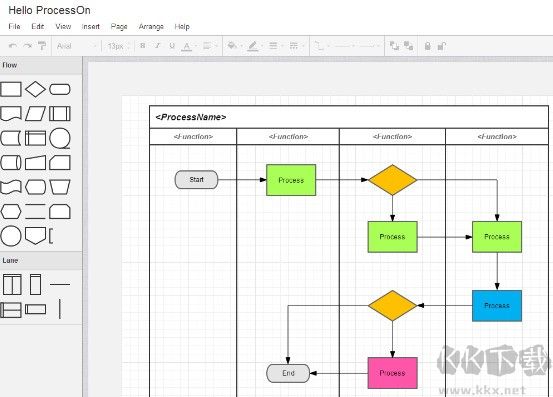553x397 pixels.
Task: Click the Start node in the diagram
Action: pos(196,180)
